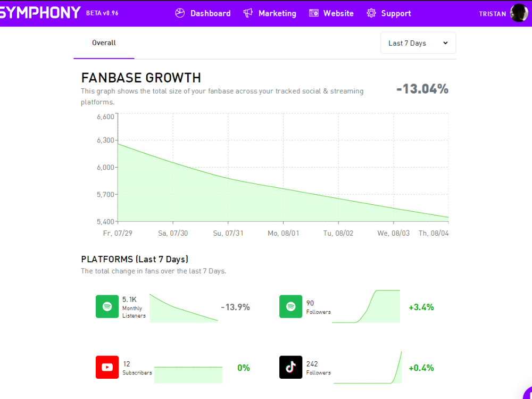Click the 90 Followers Spotify text

318,307
